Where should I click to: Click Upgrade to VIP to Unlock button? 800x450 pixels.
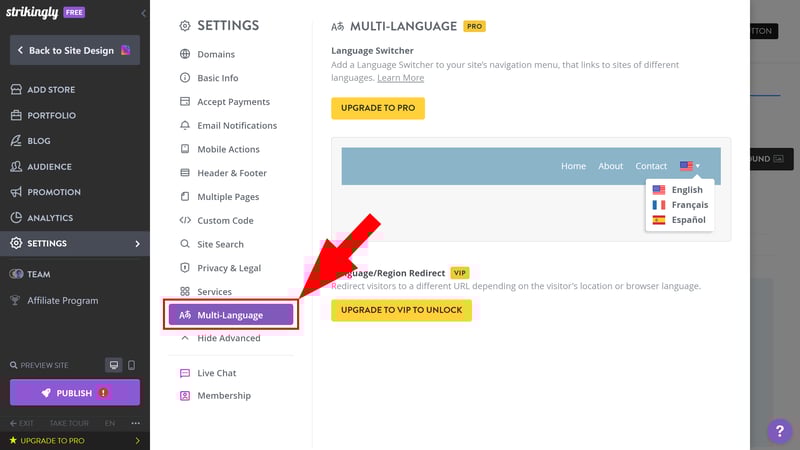tap(402, 310)
